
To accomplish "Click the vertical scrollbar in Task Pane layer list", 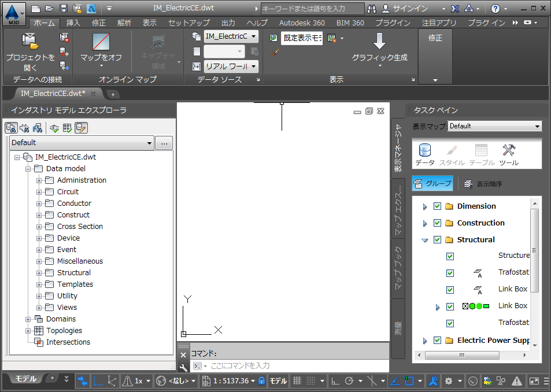I will 534,251.
